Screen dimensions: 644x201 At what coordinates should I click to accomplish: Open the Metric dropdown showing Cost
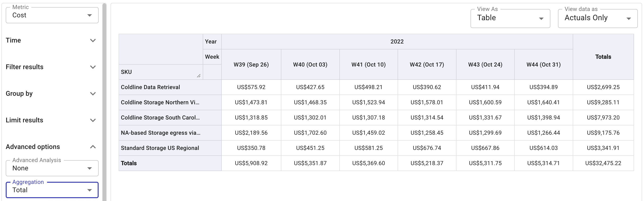pos(52,15)
